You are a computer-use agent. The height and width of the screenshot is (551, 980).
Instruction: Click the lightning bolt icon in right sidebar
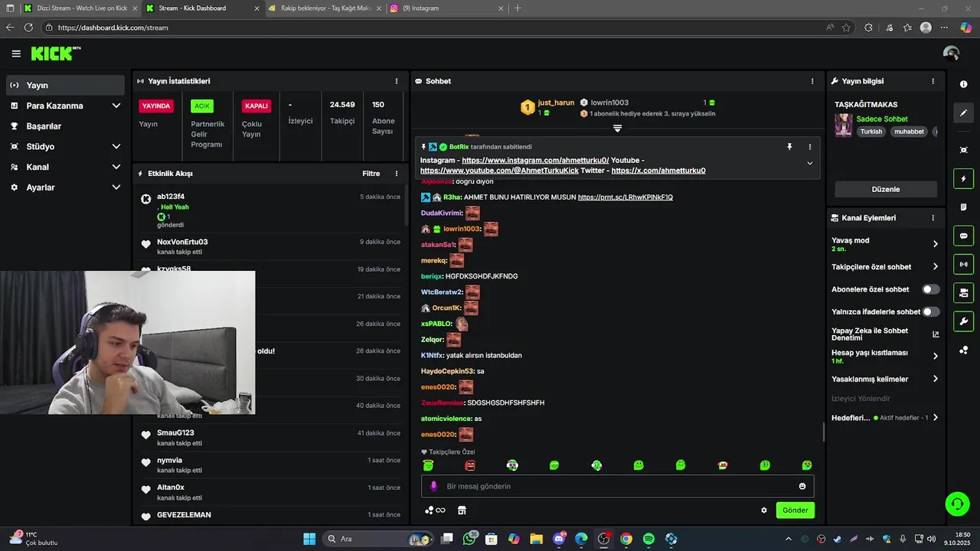click(x=963, y=178)
